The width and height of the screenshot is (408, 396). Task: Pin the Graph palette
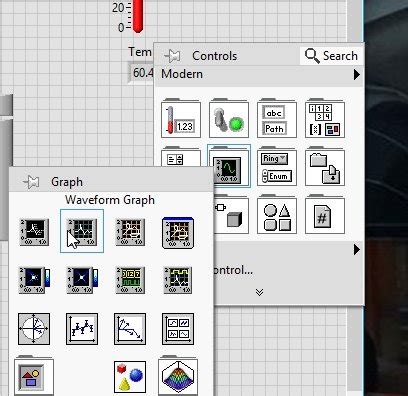tap(31, 182)
